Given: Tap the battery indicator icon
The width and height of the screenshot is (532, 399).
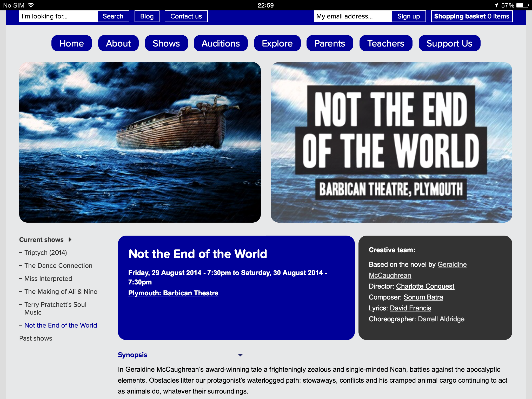Looking at the screenshot, I should coord(523,5).
